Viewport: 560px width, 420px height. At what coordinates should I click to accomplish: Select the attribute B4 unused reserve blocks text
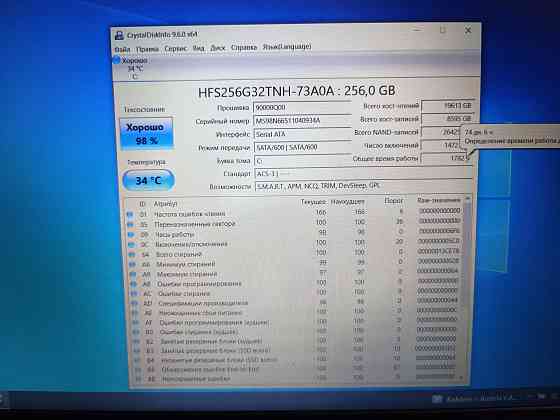coord(219,360)
